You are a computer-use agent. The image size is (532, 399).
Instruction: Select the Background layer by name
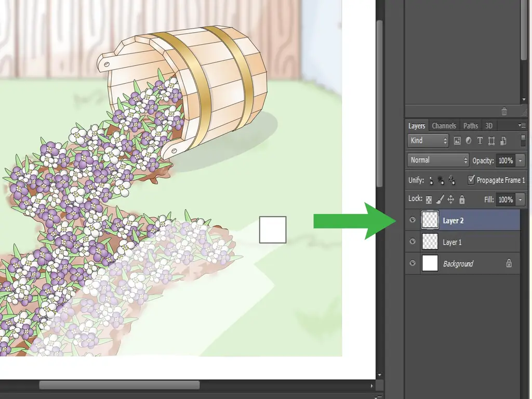tap(458, 263)
